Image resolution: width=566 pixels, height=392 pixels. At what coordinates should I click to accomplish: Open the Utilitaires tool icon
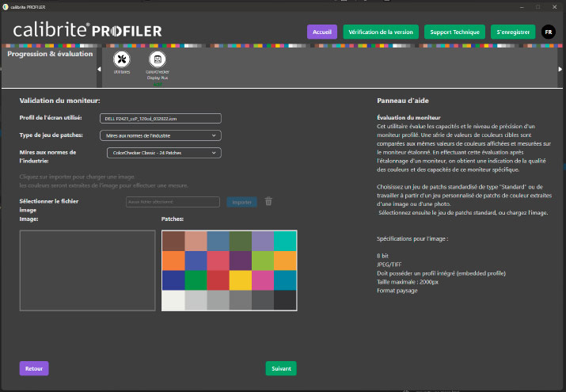[x=122, y=59]
